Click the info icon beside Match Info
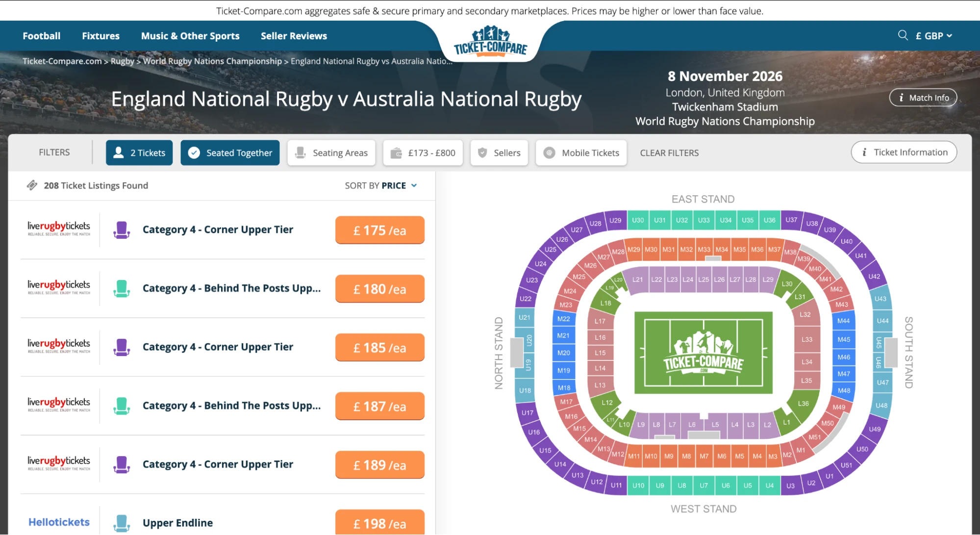980x535 pixels. 901,98
